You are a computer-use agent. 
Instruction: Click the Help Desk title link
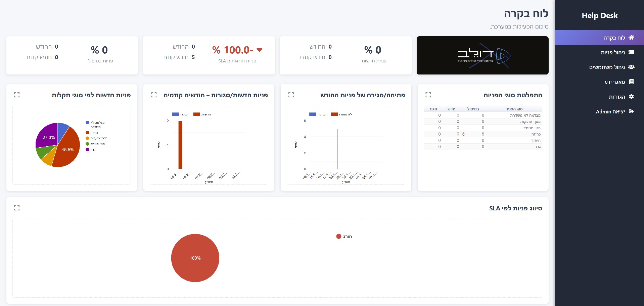(599, 15)
